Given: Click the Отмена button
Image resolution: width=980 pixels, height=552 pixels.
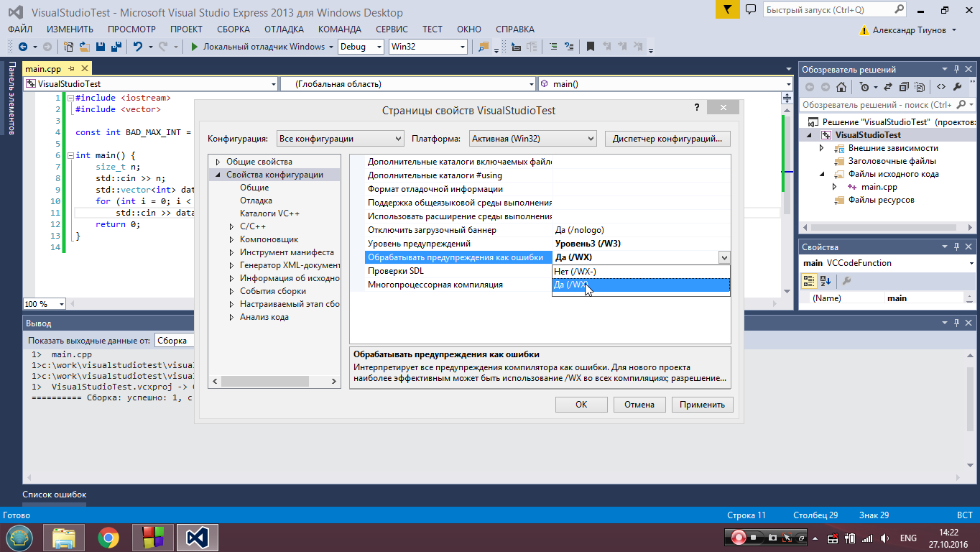Looking at the screenshot, I should [x=639, y=405].
